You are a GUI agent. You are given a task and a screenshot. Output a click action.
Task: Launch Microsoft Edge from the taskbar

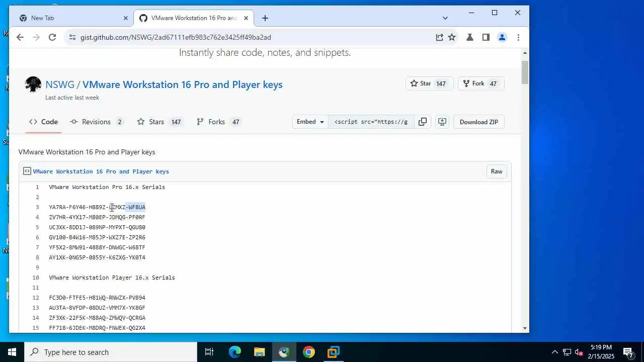pyautogui.click(x=234, y=352)
